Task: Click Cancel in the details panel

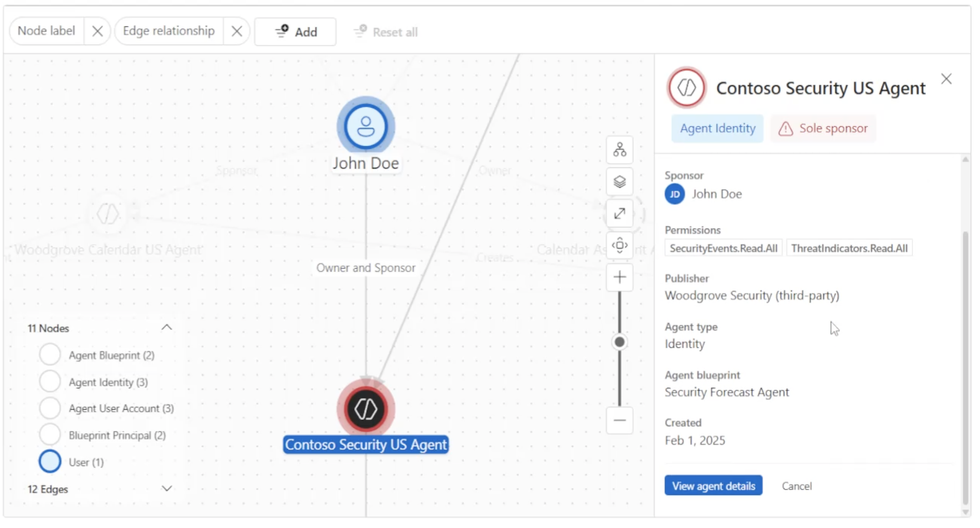Action: pyautogui.click(x=796, y=486)
